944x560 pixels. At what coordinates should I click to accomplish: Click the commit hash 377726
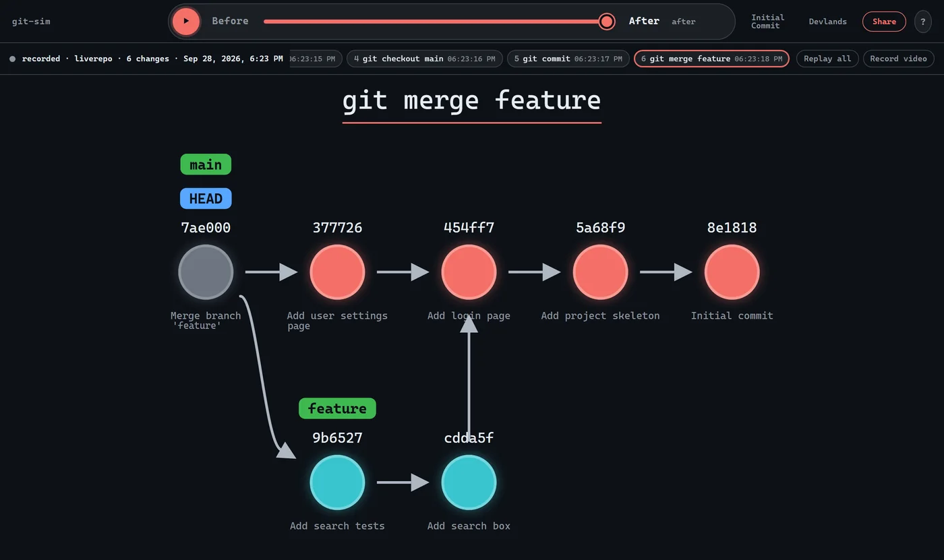coord(337,228)
